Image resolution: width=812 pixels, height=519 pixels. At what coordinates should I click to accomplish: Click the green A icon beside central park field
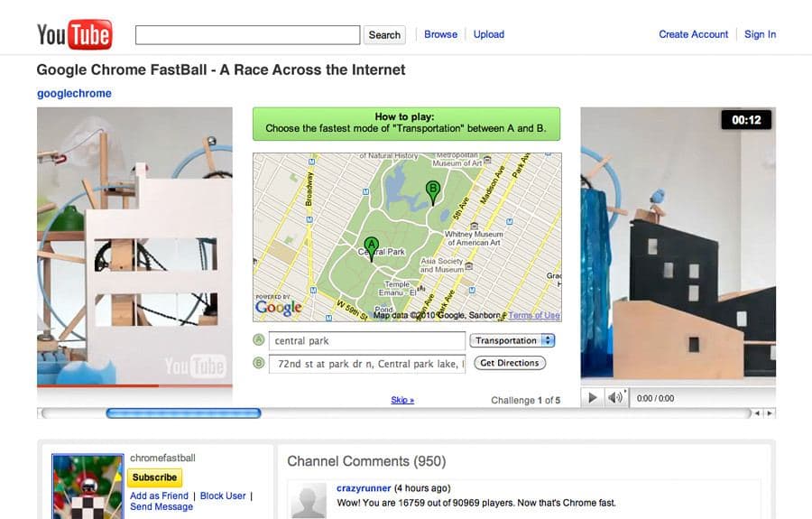258,340
